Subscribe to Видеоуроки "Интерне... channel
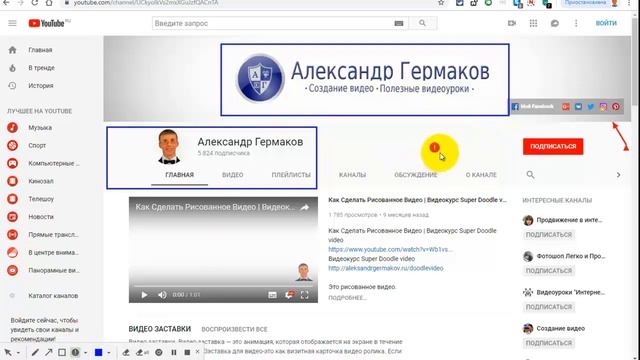Screen dimensions: 640x360 [x=549, y=307]
